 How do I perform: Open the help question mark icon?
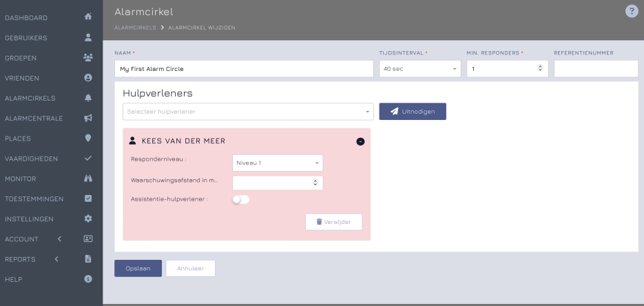[631, 10]
